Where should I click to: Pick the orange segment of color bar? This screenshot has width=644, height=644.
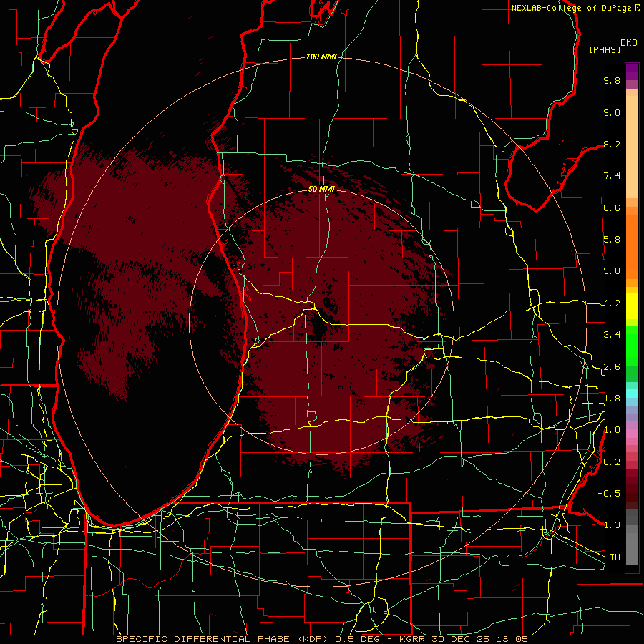coord(632,246)
